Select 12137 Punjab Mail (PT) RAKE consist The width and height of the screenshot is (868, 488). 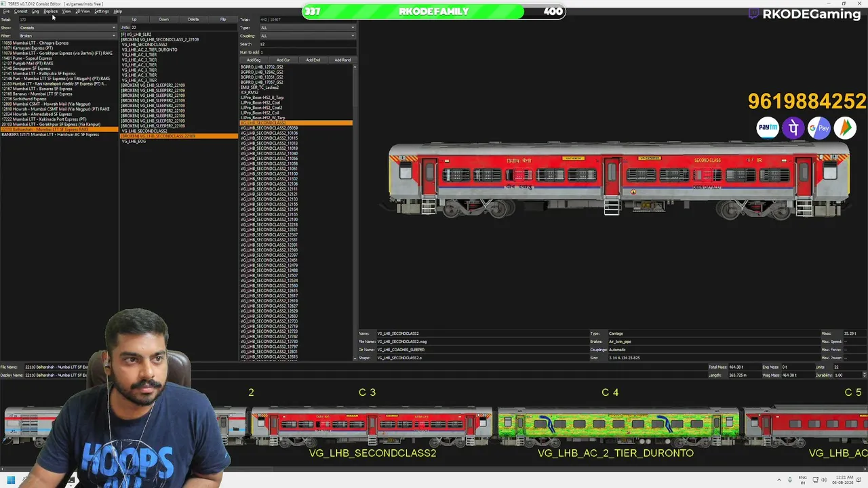click(26, 64)
